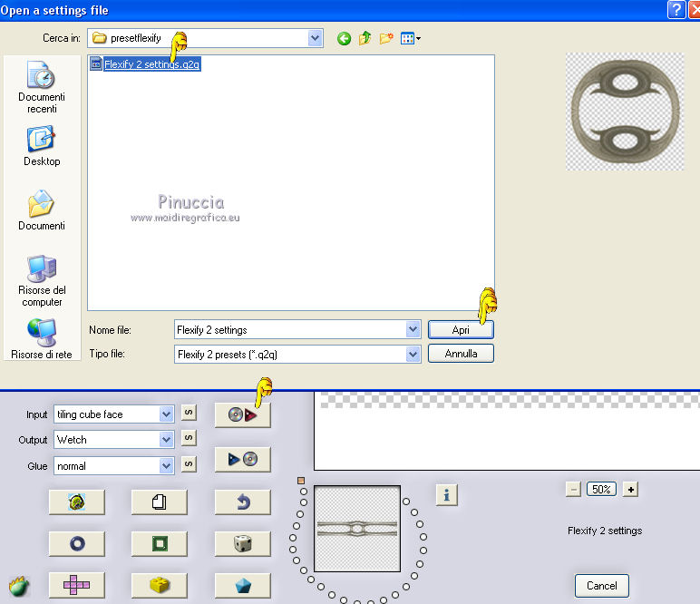Click the Apri button
700x604 pixels.
pos(461,330)
